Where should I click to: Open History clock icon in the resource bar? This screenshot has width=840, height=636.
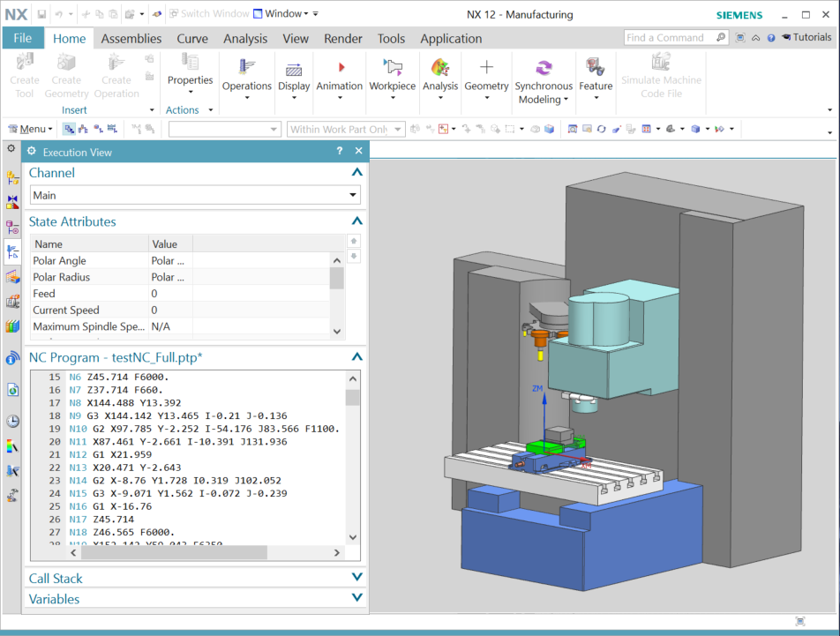click(x=13, y=422)
